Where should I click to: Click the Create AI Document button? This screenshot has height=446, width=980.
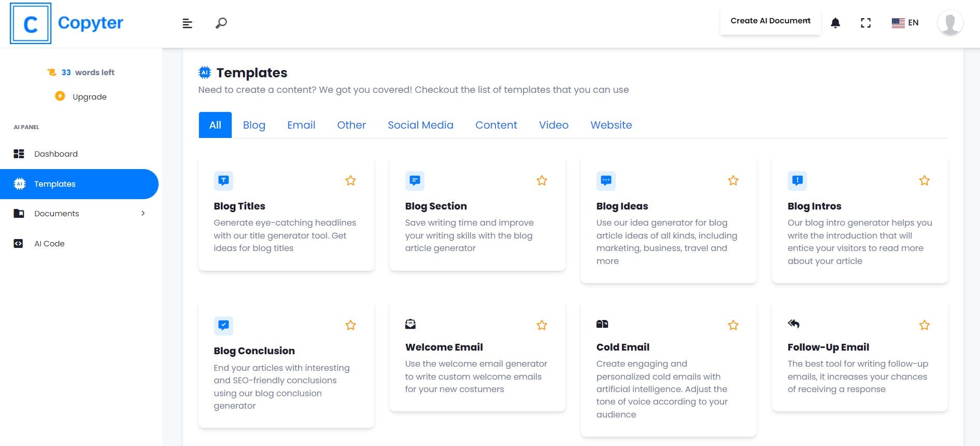tap(770, 21)
